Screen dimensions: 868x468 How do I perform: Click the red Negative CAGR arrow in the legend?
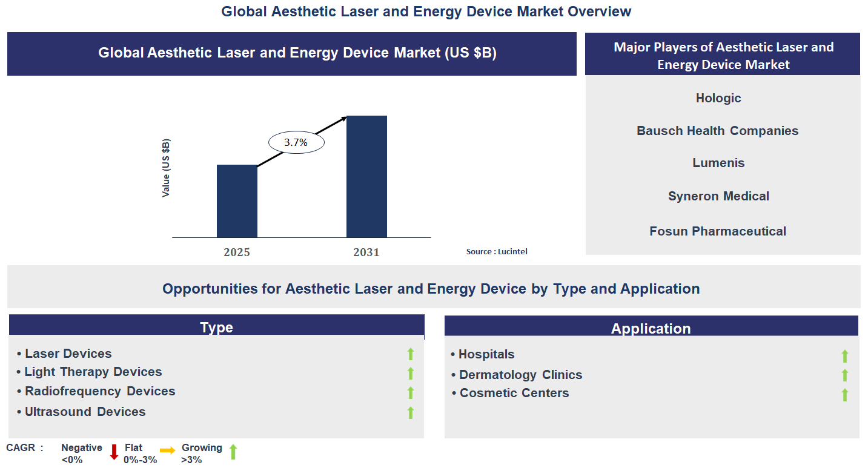(x=114, y=452)
